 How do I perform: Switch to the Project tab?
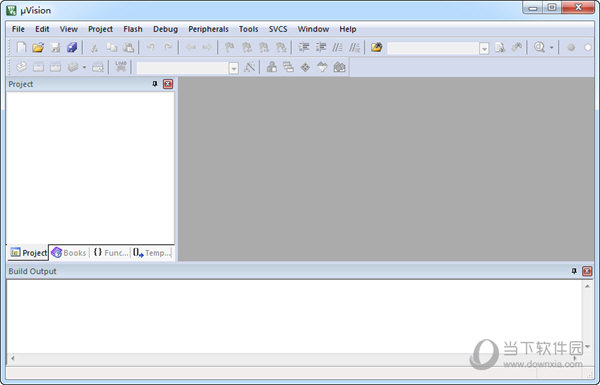point(28,253)
